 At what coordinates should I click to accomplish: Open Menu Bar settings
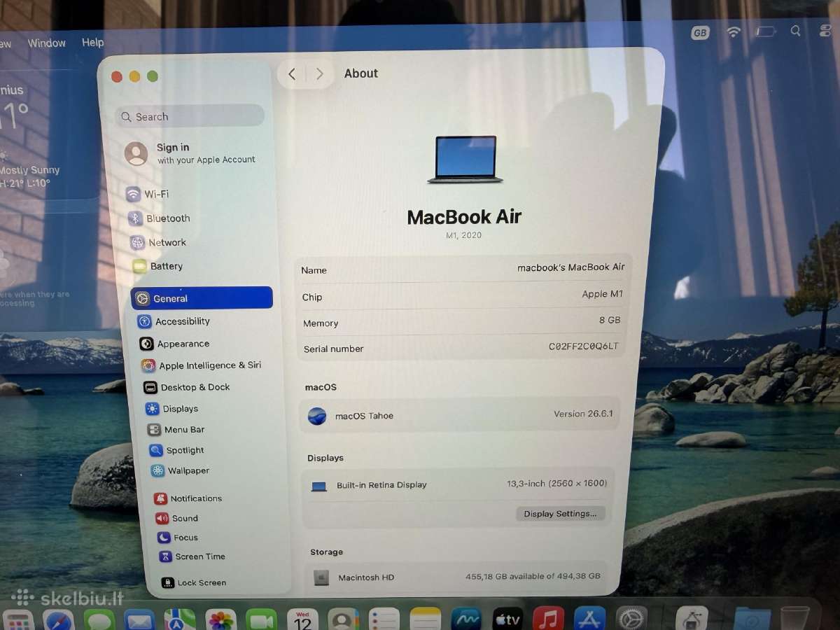pyautogui.click(x=176, y=430)
